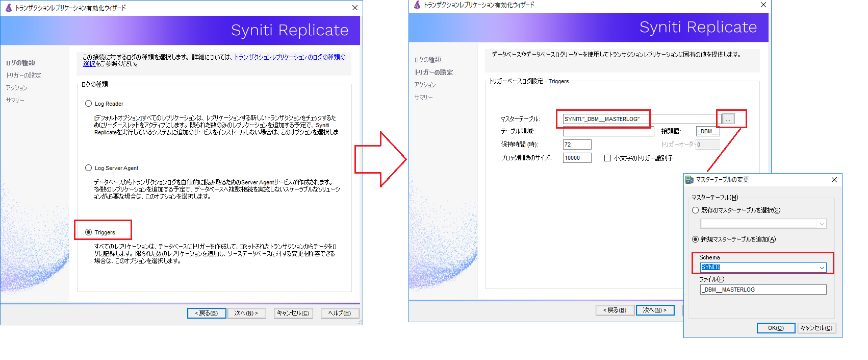The image size is (868, 360).
Task: Close the right wizard window
Action: [x=763, y=5]
